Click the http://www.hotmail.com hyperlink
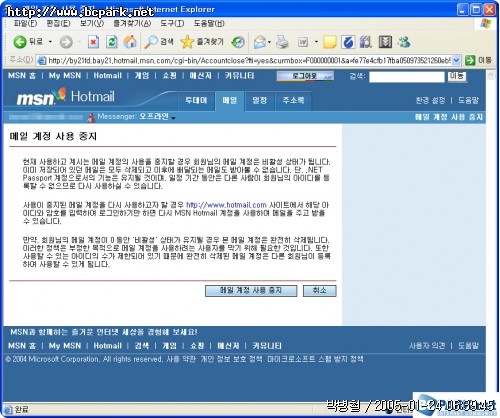The width and height of the screenshot is (500, 418). [226, 205]
